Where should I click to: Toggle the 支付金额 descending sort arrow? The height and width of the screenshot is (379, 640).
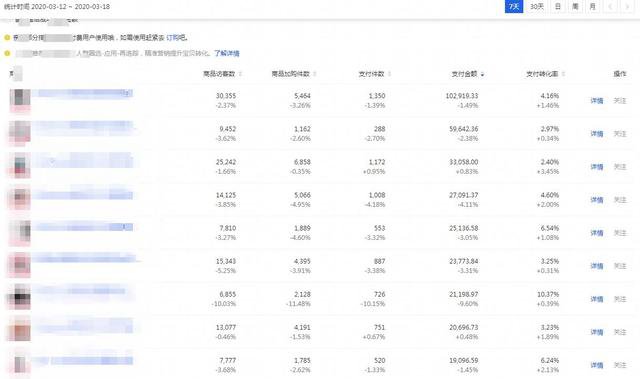[x=482, y=74]
